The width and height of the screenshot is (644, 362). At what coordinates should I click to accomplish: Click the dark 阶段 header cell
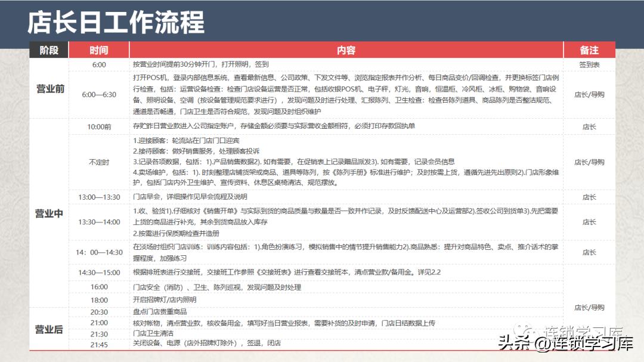pyautogui.click(x=48, y=50)
